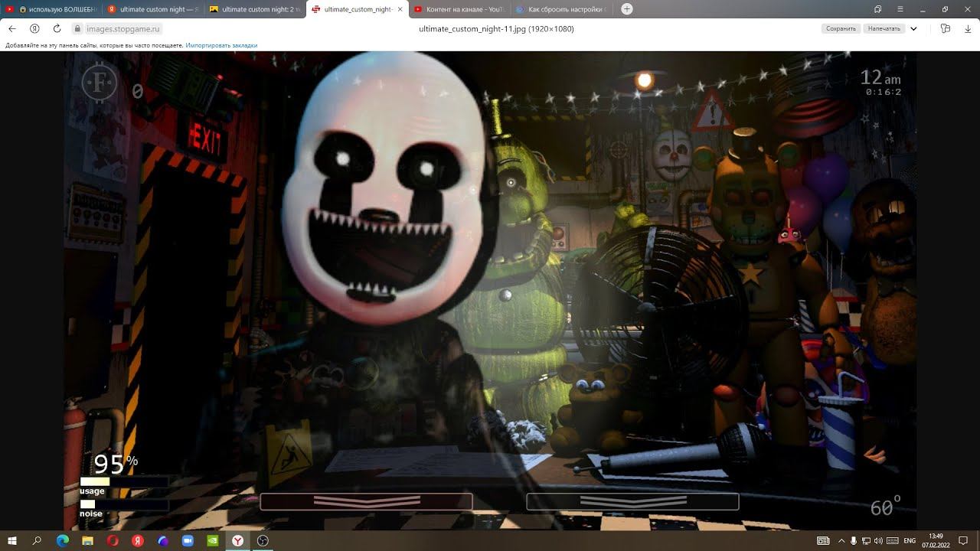Launch Opera from the taskbar
Image resolution: width=980 pixels, height=551 pixels.
(113, 540)
